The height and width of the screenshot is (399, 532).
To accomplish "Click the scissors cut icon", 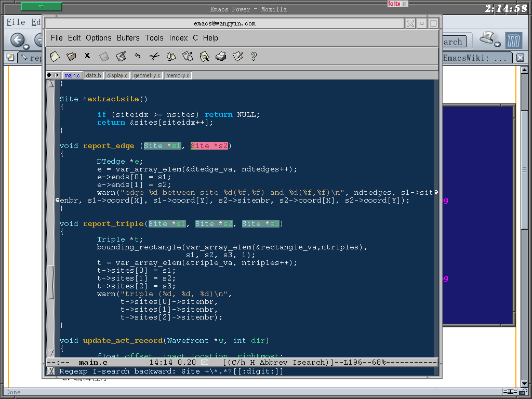I will (x=154, y=56).
